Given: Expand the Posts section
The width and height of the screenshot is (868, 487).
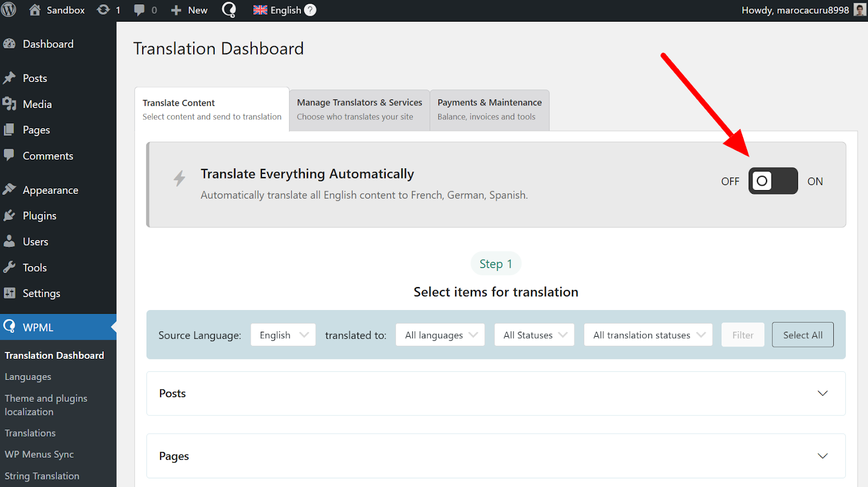Looking at the screenshot, I should 822,394.
